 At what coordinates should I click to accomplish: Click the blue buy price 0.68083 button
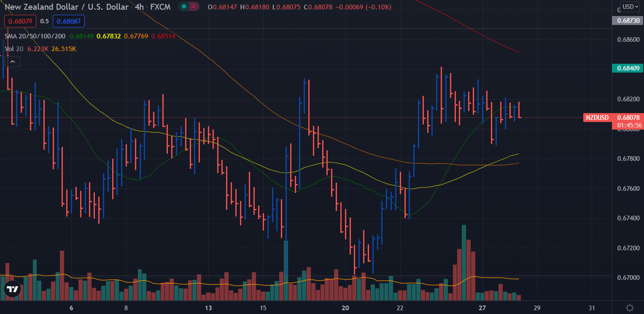(x=69, y=21)
